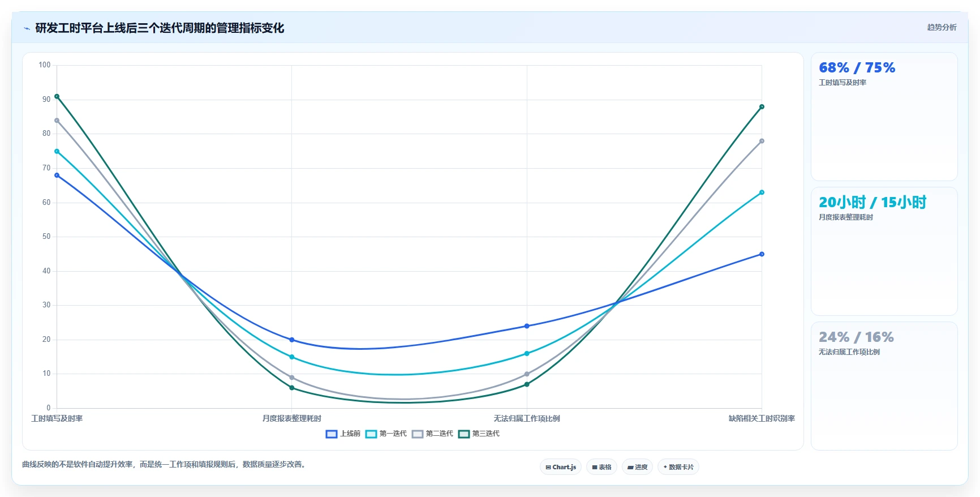Click the 第一迭代 point at 63 for 缺陷相关工时识别率
Image resolution: width=980 pixels, height=497 pixels.
pos(762,192)
